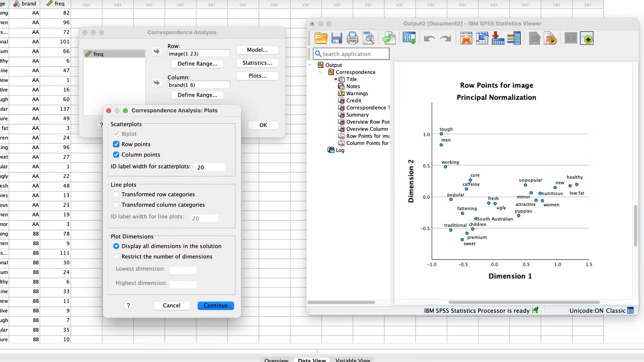Switch to the Variable View tab

(x=352, y=360)
